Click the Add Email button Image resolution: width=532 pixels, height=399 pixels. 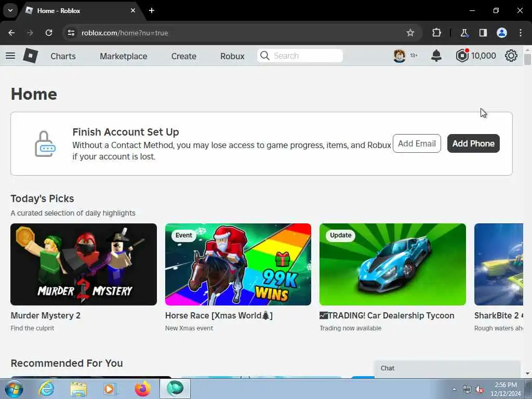pos(417,143)
